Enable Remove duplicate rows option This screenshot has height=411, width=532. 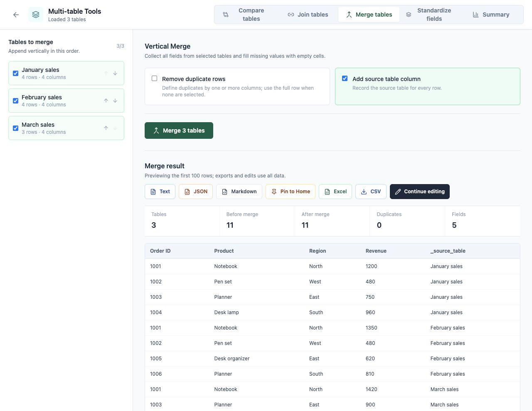(154, 79)
